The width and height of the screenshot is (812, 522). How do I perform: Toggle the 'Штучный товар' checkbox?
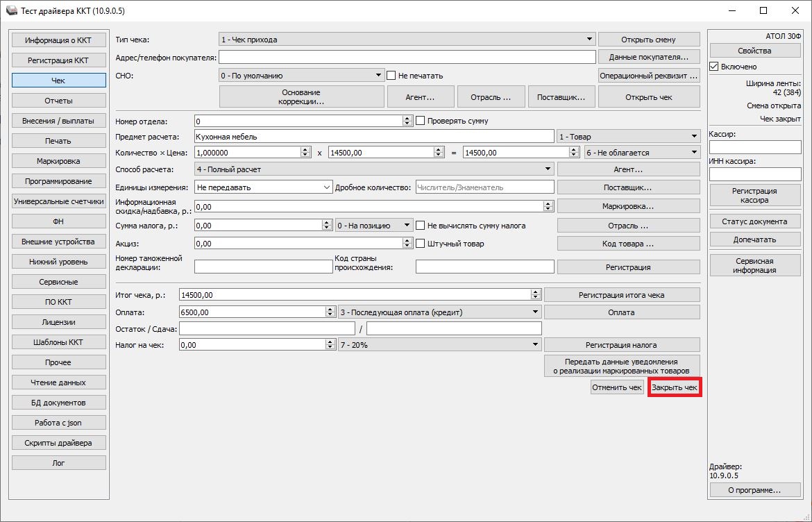click(420, 244)
